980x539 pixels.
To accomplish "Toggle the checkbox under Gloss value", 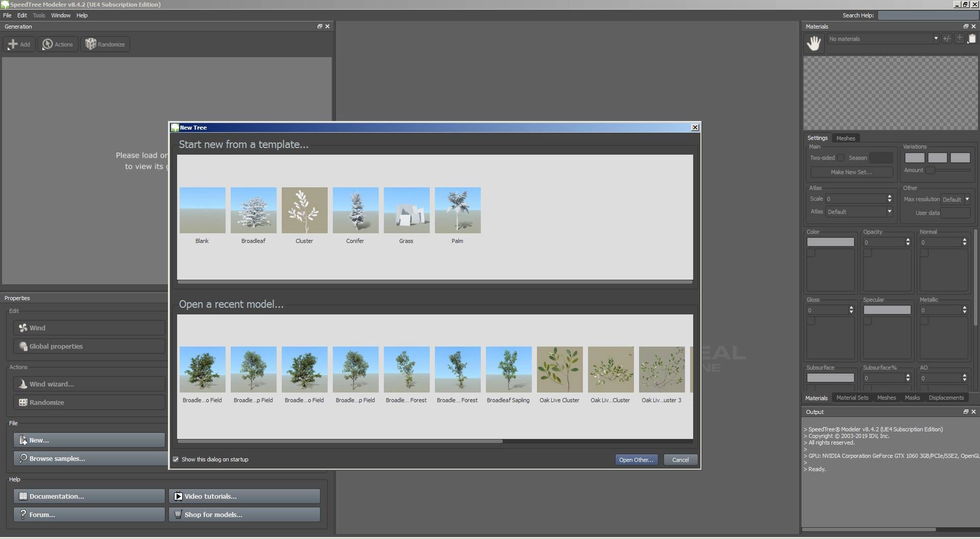I will [x=811, y=321].
